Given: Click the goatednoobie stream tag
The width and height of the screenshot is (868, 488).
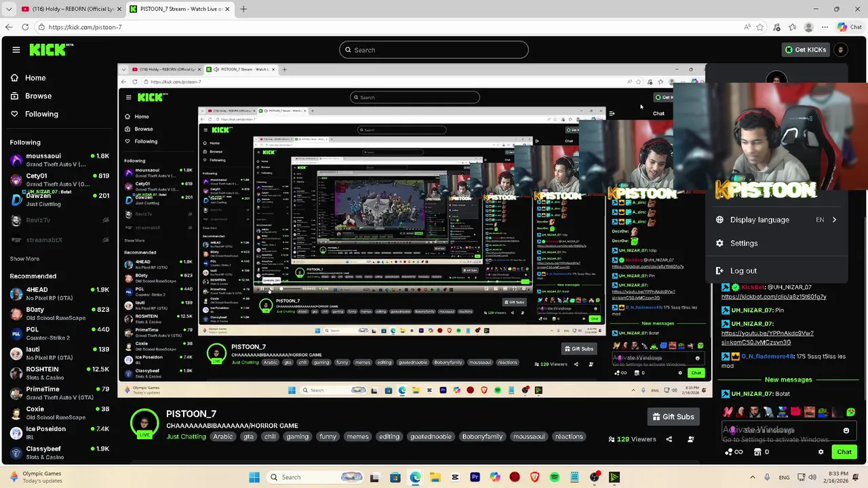Looking at the screenshot, I should click(x=430, y=436).
